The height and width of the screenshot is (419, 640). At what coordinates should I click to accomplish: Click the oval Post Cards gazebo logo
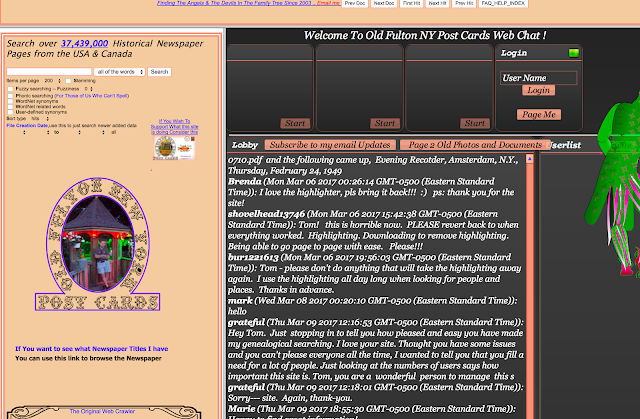click(x=98, y=244)
